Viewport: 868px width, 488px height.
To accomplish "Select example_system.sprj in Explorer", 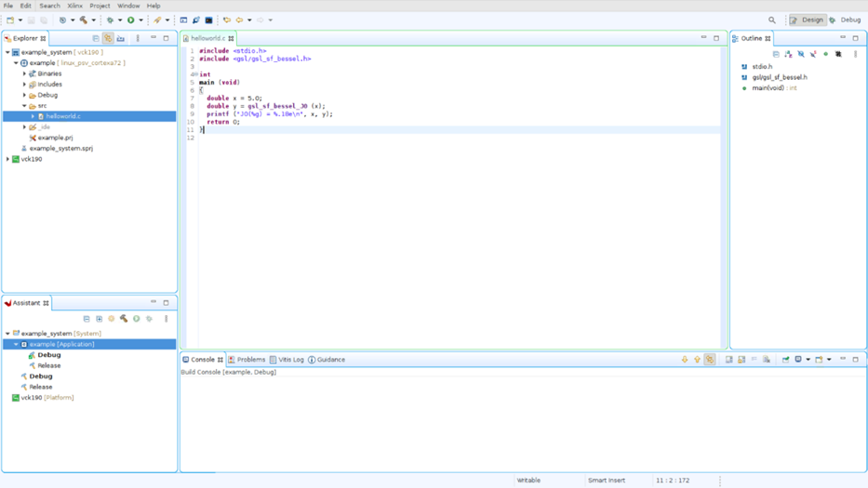I will pyautogui.click(x=60, y=149).
